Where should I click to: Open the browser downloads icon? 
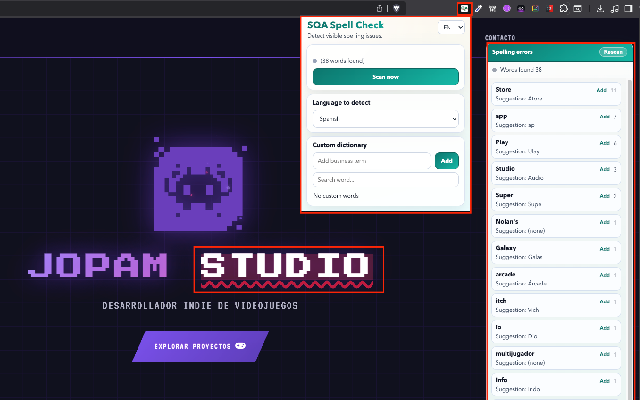click(600, 8)
